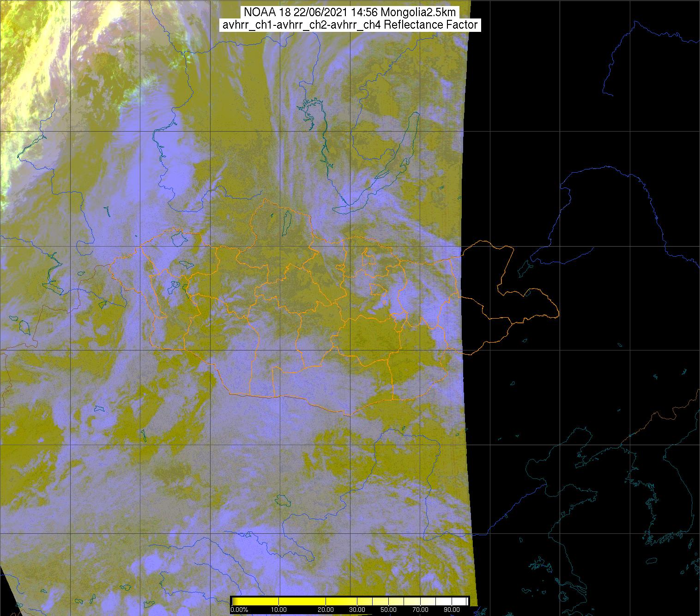Viewport: 700px width, 616px height.
Task: Click the '10.00' label on the color scale
Action: tap(278, 610)
